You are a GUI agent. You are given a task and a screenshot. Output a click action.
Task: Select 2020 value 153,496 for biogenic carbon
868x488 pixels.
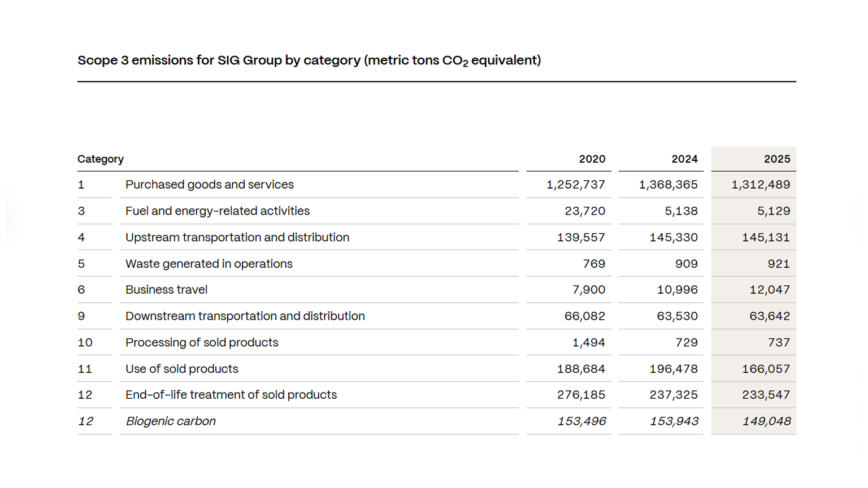click(581, 421)
